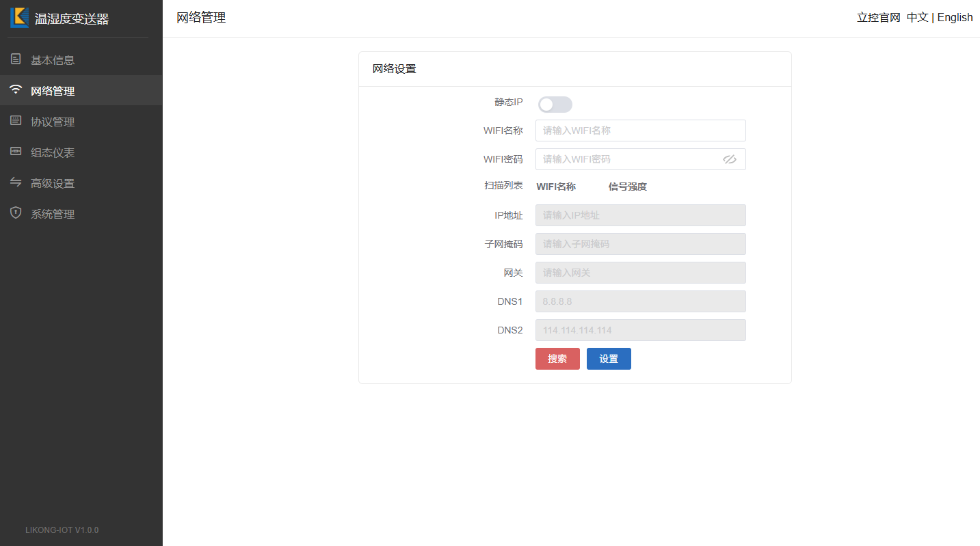This screenshot has height=546, width=980.
Task: Focus the WIFI名称 input field
Action: click(640, 131)
